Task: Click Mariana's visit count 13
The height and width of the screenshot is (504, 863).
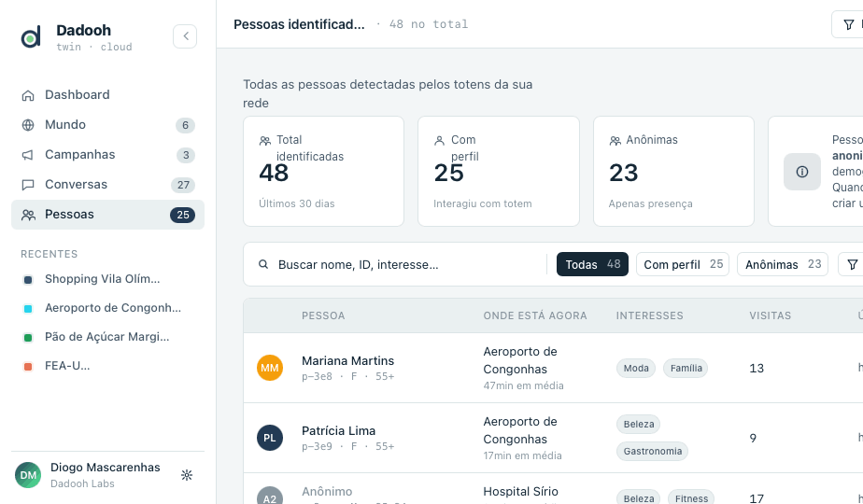Action: coord(757,368)
